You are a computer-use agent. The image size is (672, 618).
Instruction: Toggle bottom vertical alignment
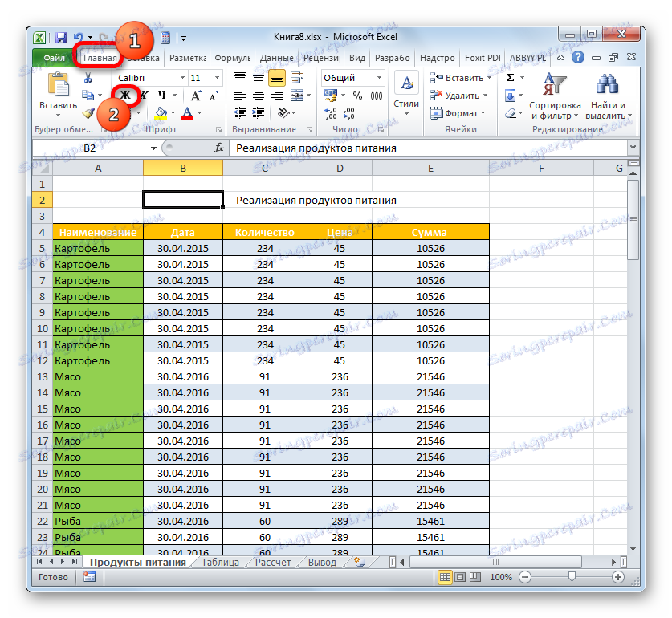click(x=277, y=78)
